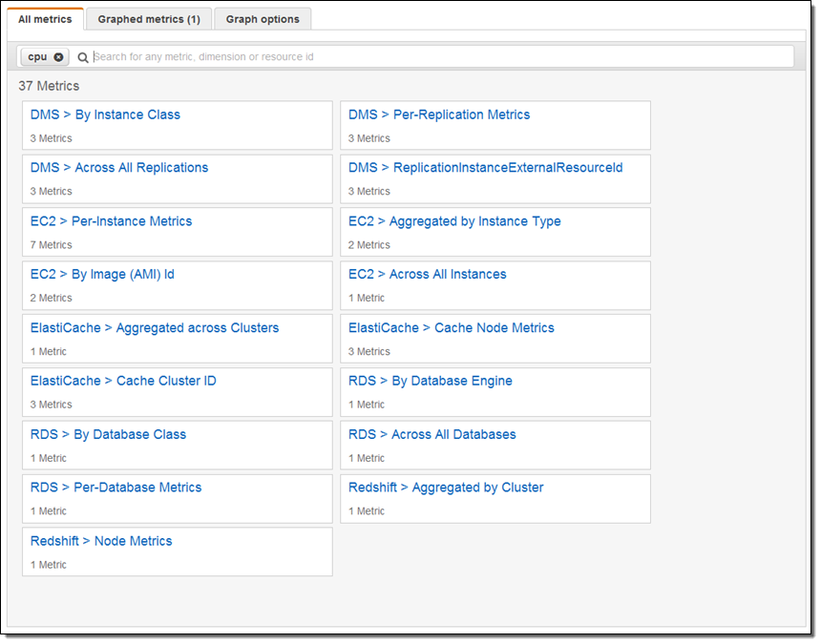This screenshot has height=644, width=821.
Task: Select the All metrics tab
Action: (46, 19)
